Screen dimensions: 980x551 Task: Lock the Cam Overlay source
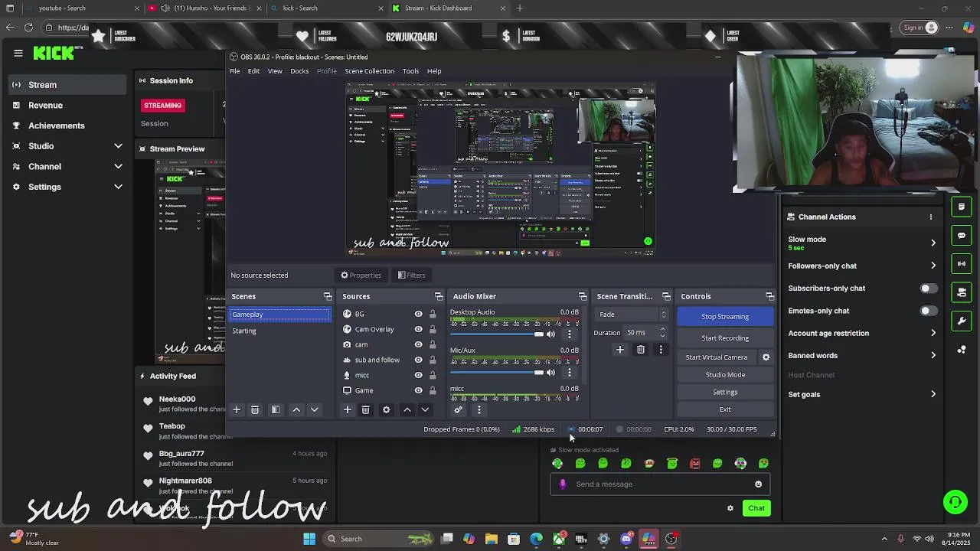tap(433, 329)
